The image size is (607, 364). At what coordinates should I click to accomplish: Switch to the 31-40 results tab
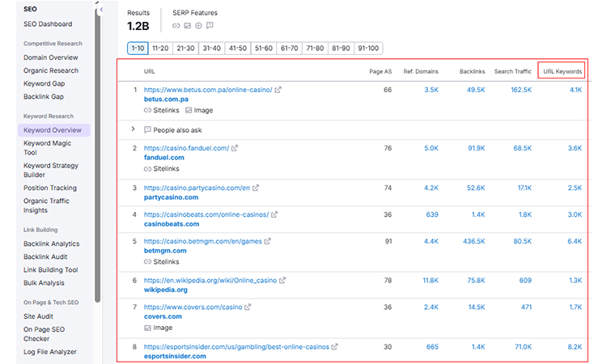[212, 49]
